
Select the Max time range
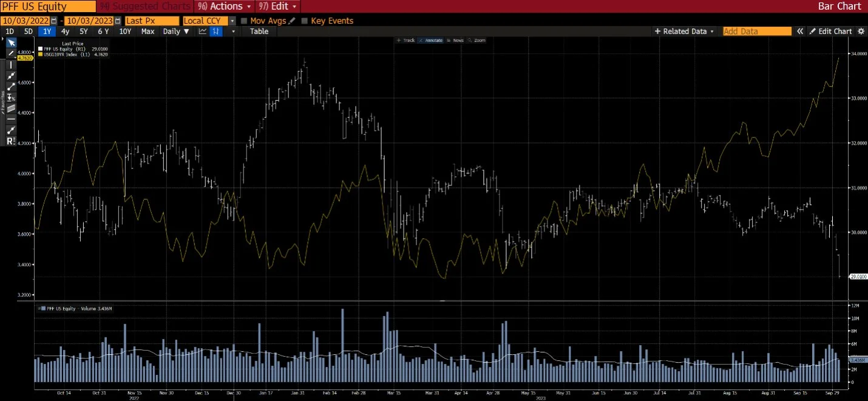(147, 32)
